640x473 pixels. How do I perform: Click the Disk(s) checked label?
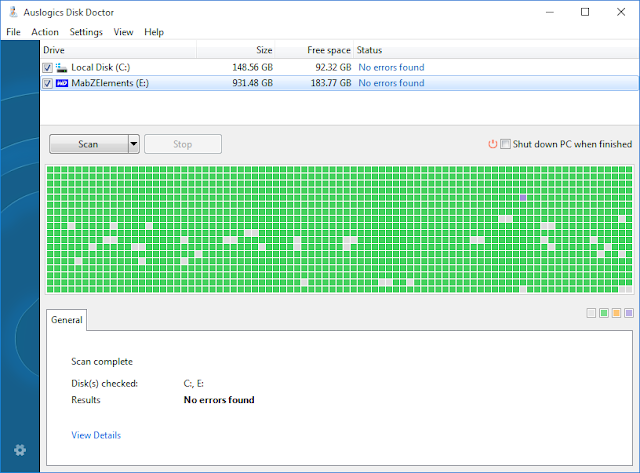click(x=104, y=384)
